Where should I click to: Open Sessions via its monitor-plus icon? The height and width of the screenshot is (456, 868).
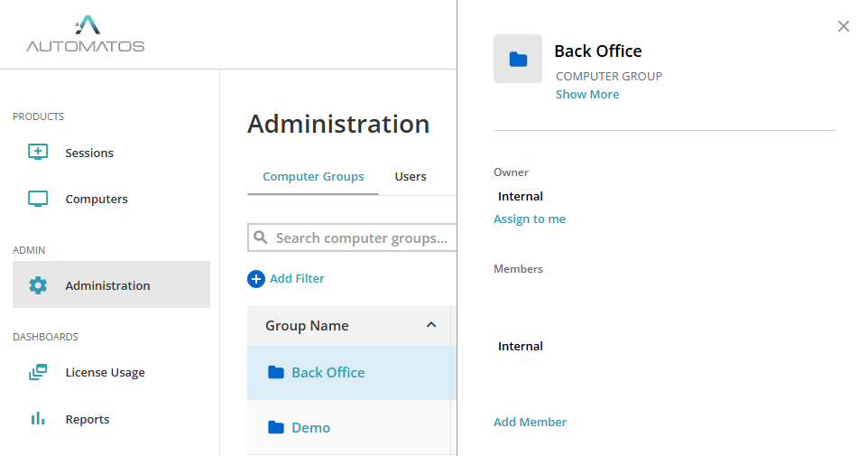(38, 153)
